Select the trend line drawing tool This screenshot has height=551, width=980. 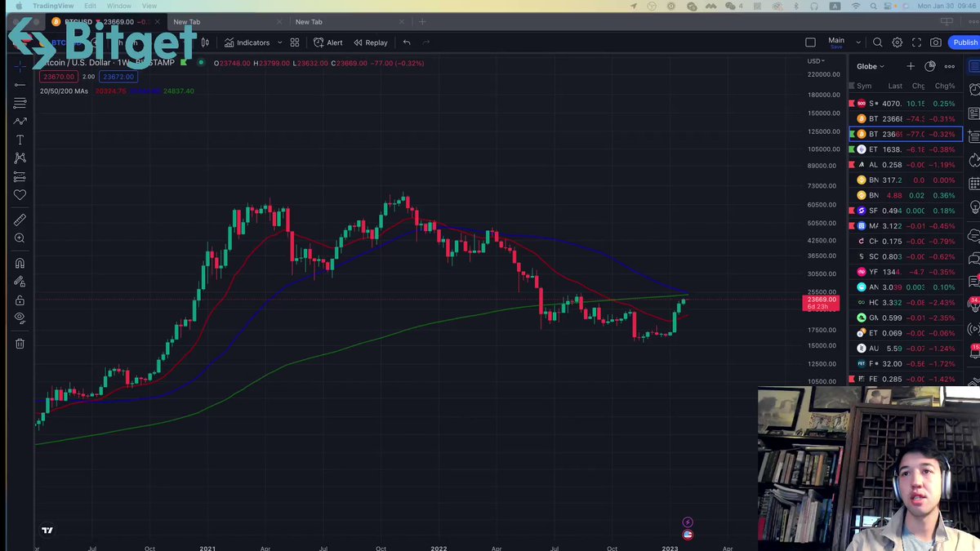pos(20,84)
